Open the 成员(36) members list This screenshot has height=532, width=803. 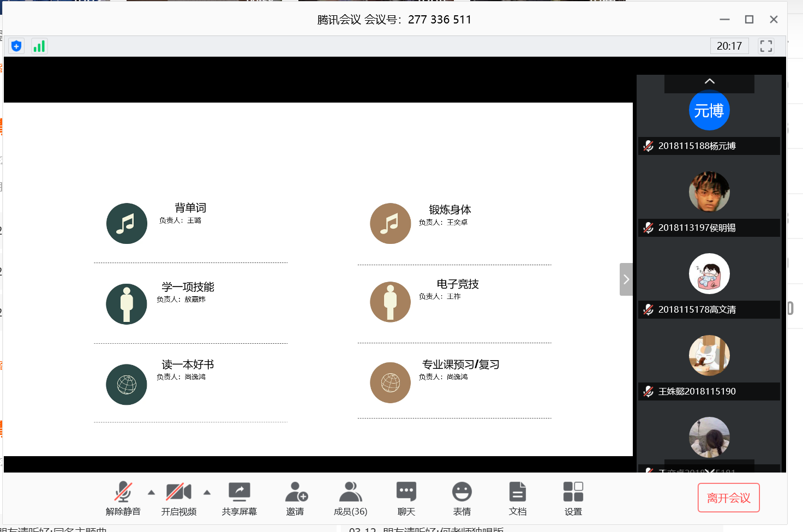tap(350, 498)
